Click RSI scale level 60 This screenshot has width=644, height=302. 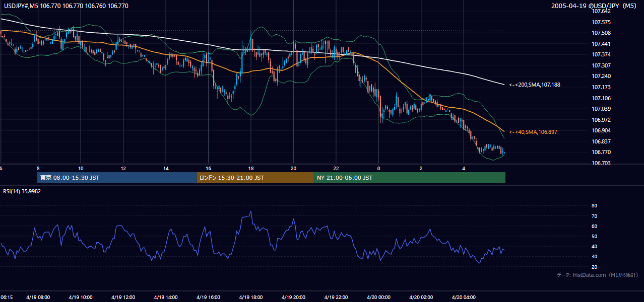pos(594,226)
